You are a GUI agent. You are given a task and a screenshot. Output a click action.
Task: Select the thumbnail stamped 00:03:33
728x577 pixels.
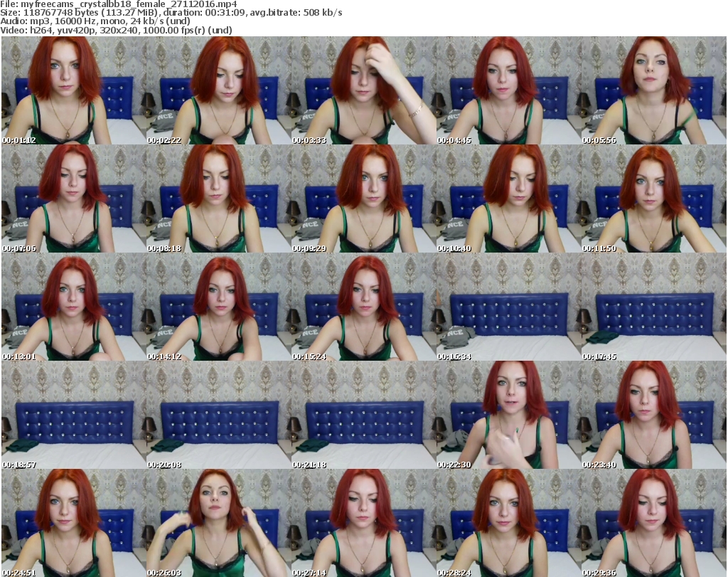click(x=363, y=90)
